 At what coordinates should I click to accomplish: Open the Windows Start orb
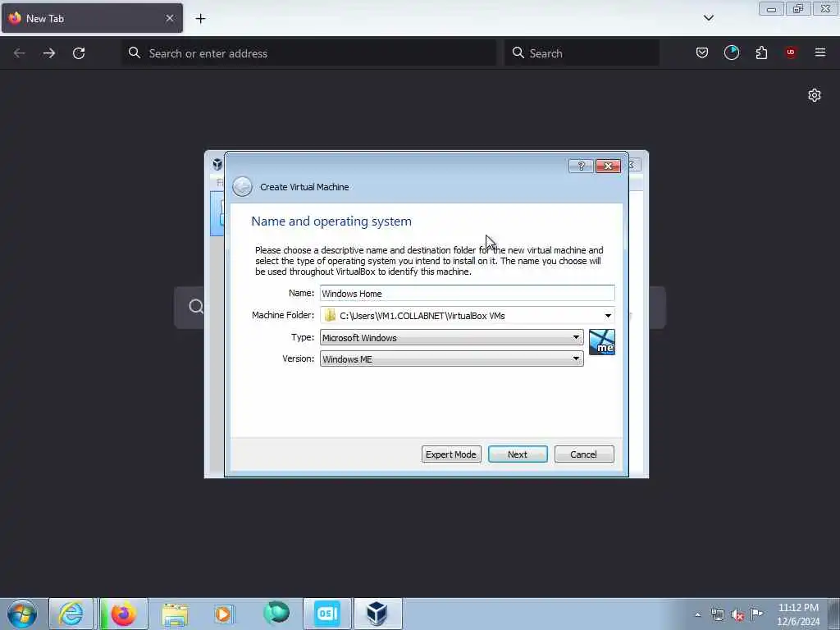click(22, 614)
